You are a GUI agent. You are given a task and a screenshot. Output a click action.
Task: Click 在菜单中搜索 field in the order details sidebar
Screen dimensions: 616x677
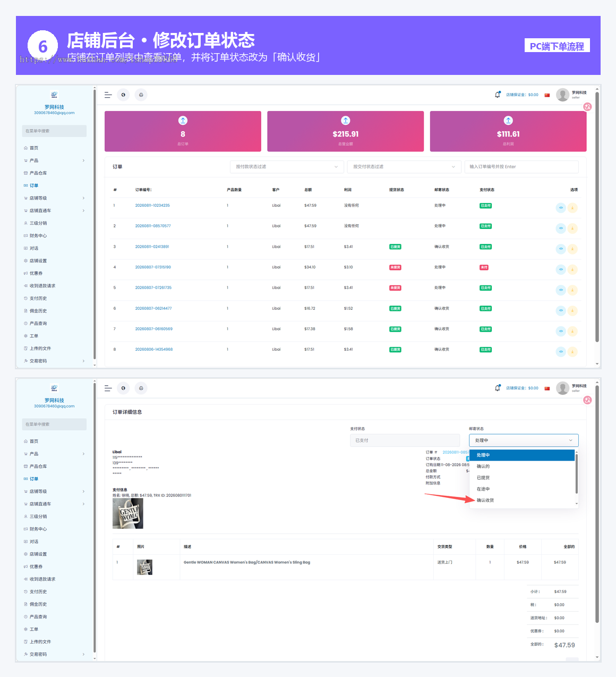click(54, 424)
